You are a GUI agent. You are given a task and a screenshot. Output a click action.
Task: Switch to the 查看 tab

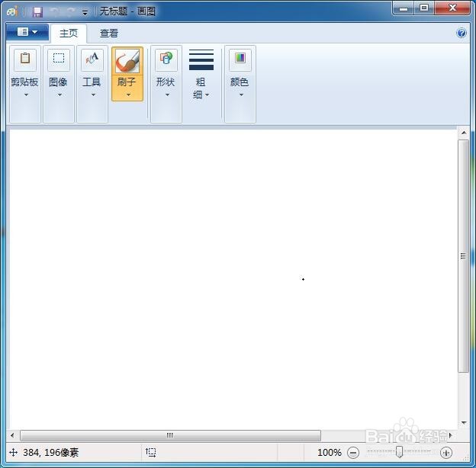click(x=109, y=34)
